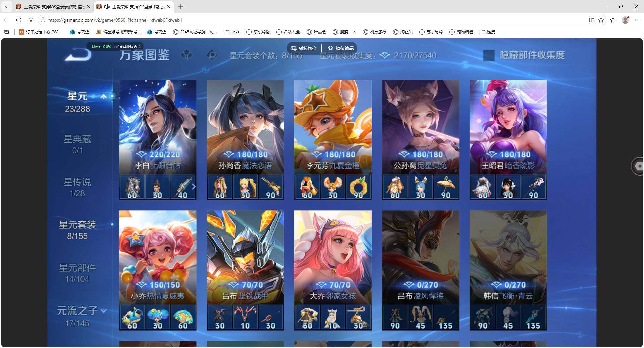This screenshot has height=348, width=644.
Task: Select 大乔 邻家女孩 component worth 10
Action: click(333, 317)
